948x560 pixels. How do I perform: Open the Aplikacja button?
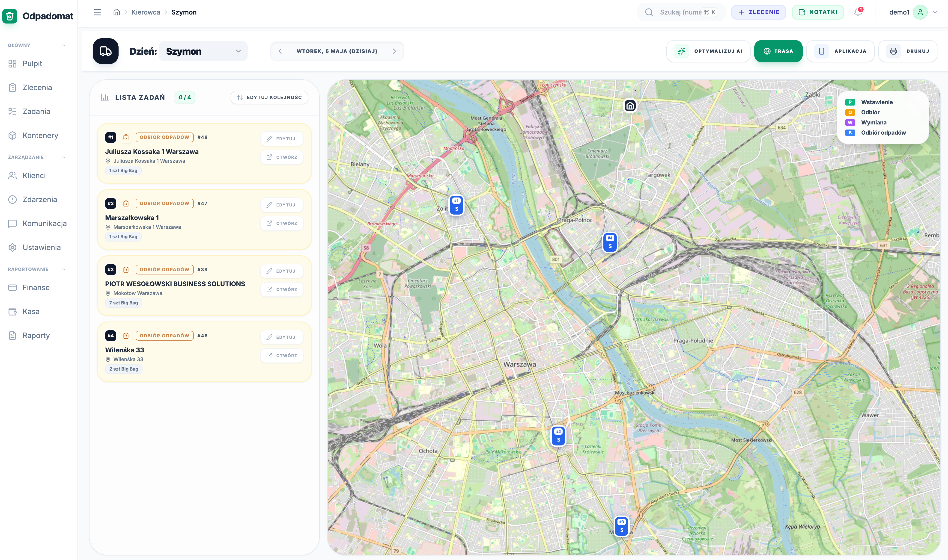point(840,51)
